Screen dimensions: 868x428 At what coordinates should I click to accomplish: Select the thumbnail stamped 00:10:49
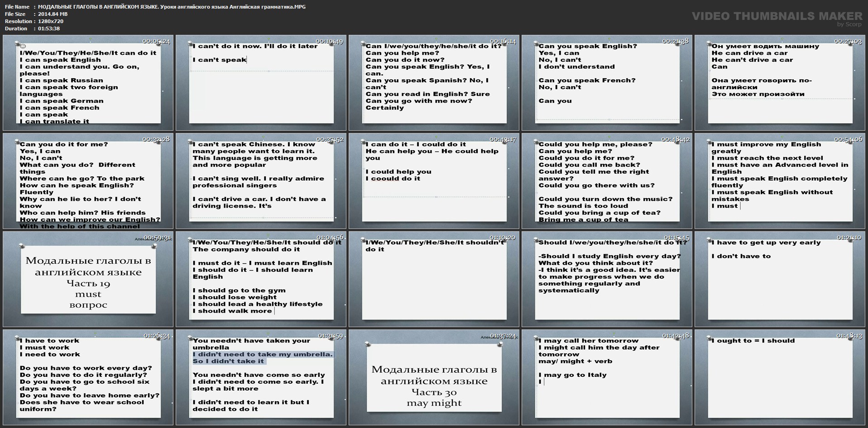pyautogui.click(x=261, y=83)
